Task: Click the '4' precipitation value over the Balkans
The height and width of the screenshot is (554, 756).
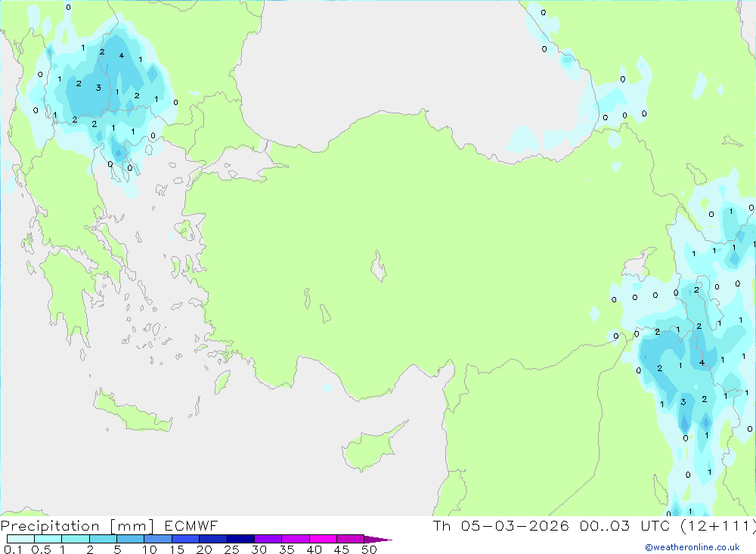Action: pyautogui.click(x=122, y=55)
